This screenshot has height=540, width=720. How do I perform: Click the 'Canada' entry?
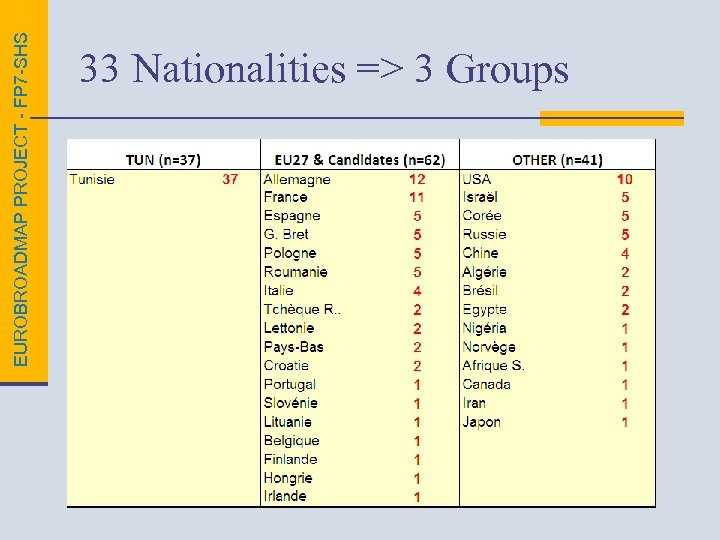pyautogui.click(x=486, y=384)
